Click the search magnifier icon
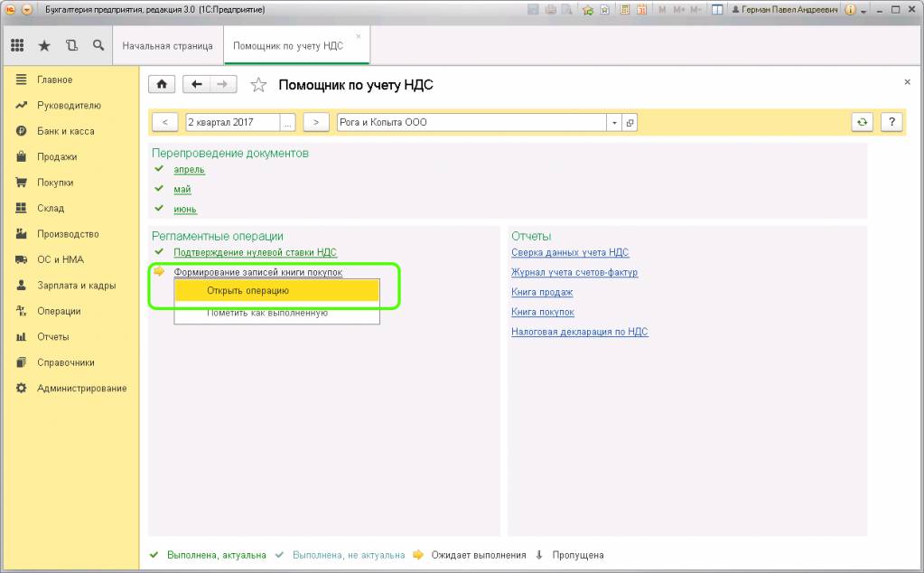This screenshot has height=573, width=924. (x=98, y=45)
